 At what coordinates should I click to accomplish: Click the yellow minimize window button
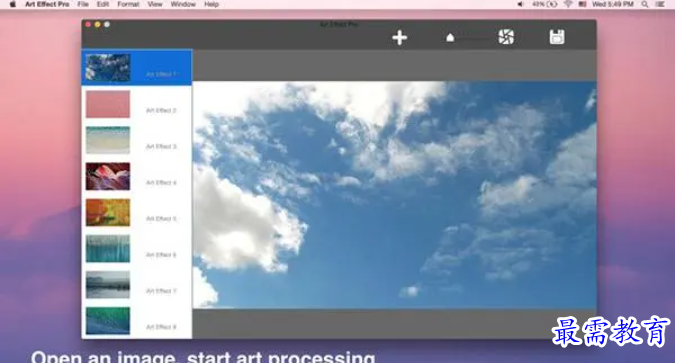tap(97, 25)
